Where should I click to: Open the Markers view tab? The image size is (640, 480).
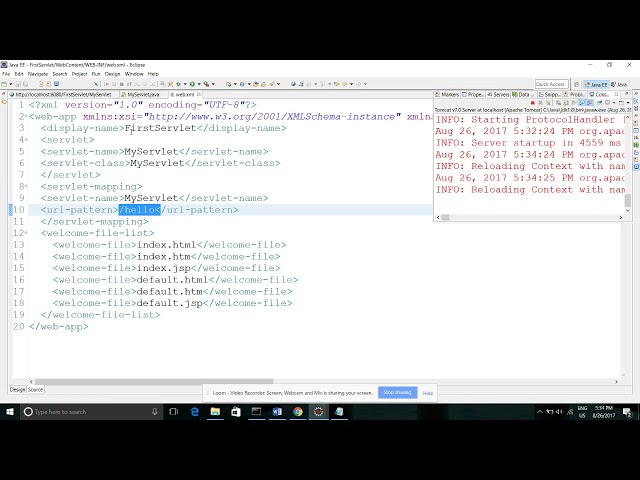(447, 94)
